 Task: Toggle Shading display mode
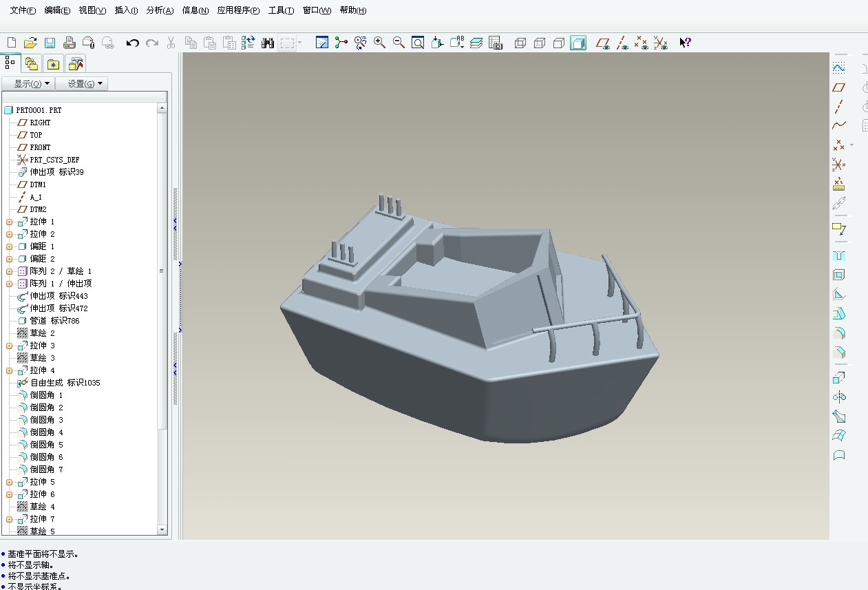coord(578,43)
